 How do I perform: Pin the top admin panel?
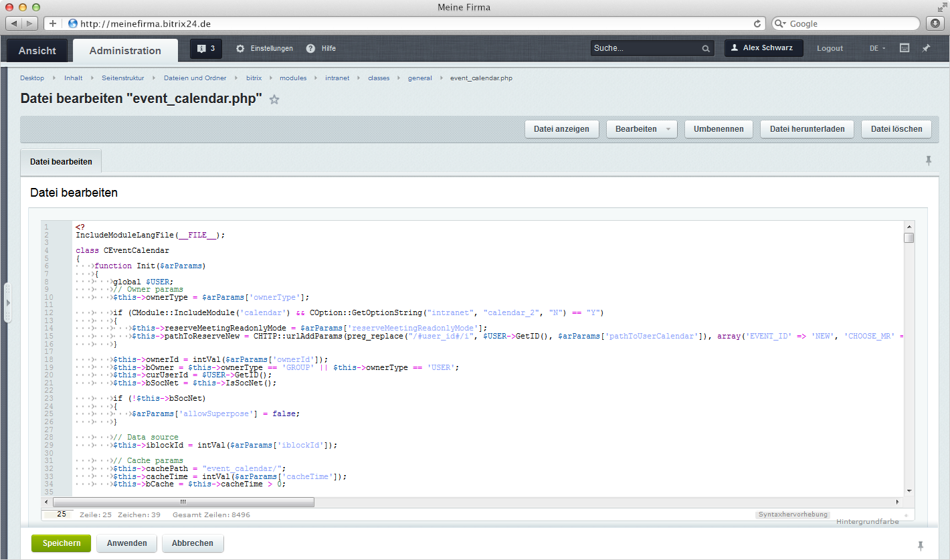pyautogui.click(x=926, y=48)
